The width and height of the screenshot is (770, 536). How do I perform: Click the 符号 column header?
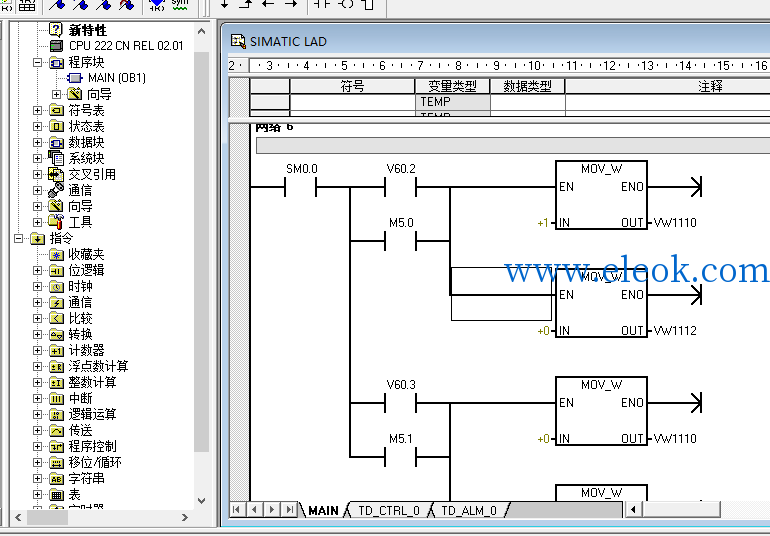tap(352, 86)
